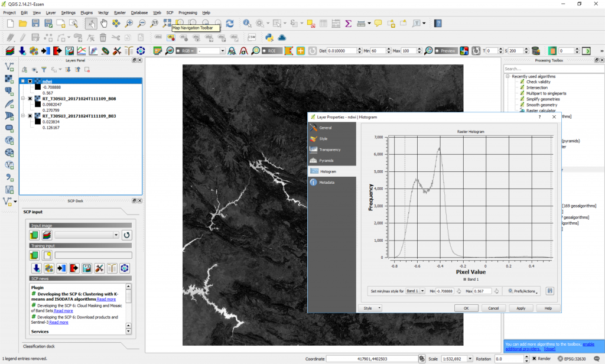Open the Band 1 dropdown in histogram
The width and height of the screenshot is (605, 364).
tap(415, 291)
